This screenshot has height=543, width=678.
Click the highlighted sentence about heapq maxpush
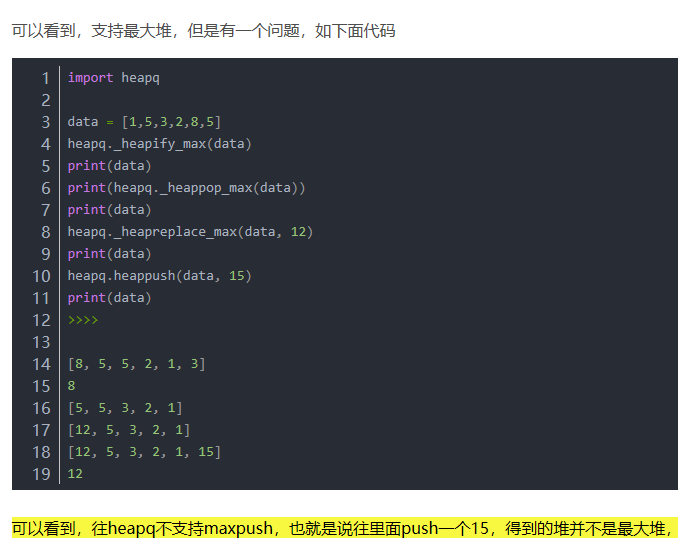[345, 528]
